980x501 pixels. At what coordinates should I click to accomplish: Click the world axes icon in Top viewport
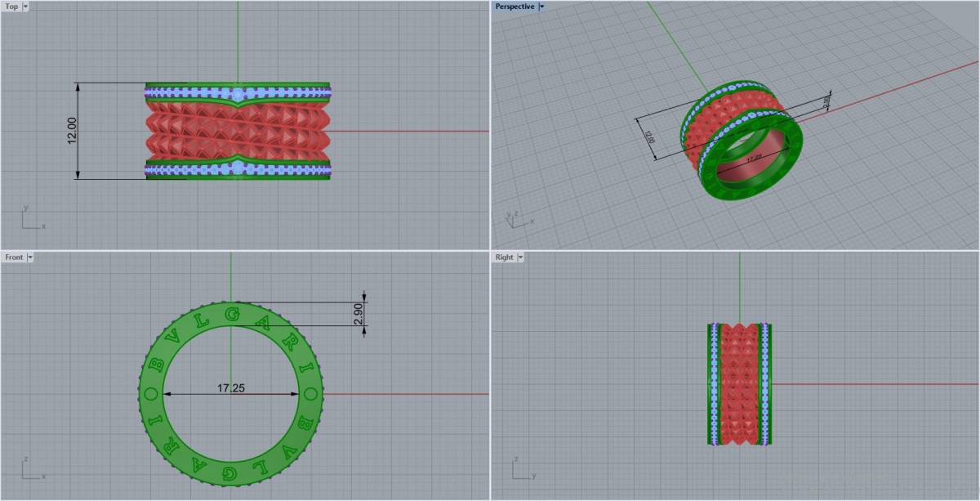pos(30,218)
